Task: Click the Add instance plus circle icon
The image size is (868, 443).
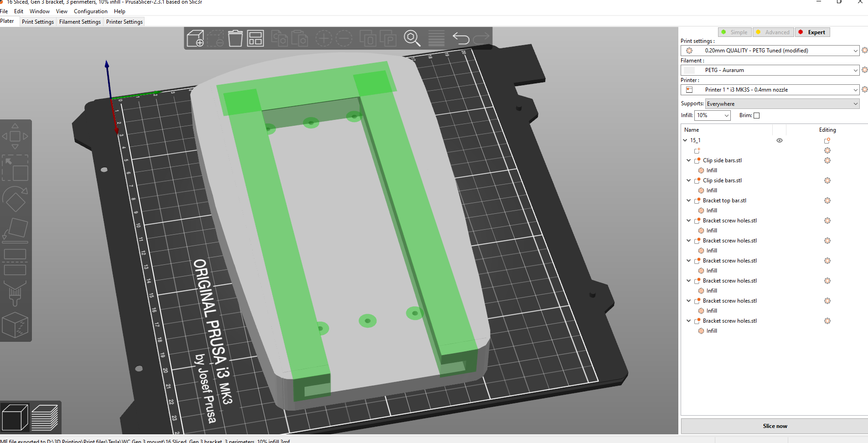Action: [324, 38]
